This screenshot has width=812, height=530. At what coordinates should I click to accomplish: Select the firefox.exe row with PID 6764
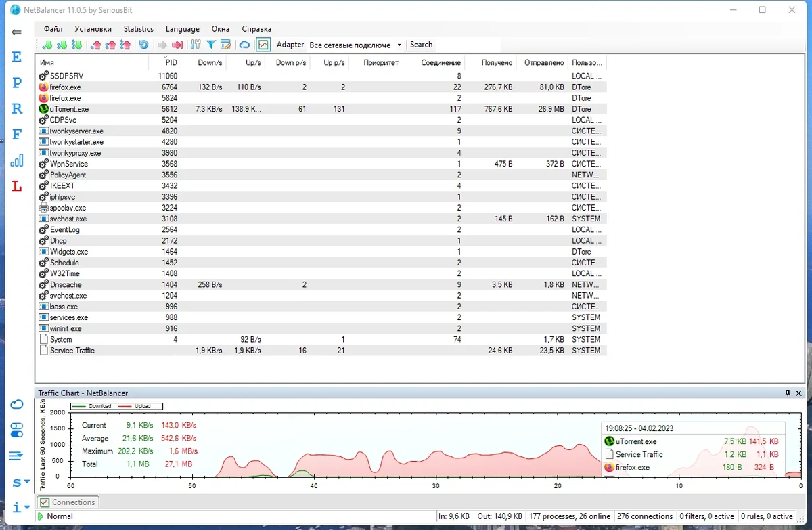click(x=321, y=87)
